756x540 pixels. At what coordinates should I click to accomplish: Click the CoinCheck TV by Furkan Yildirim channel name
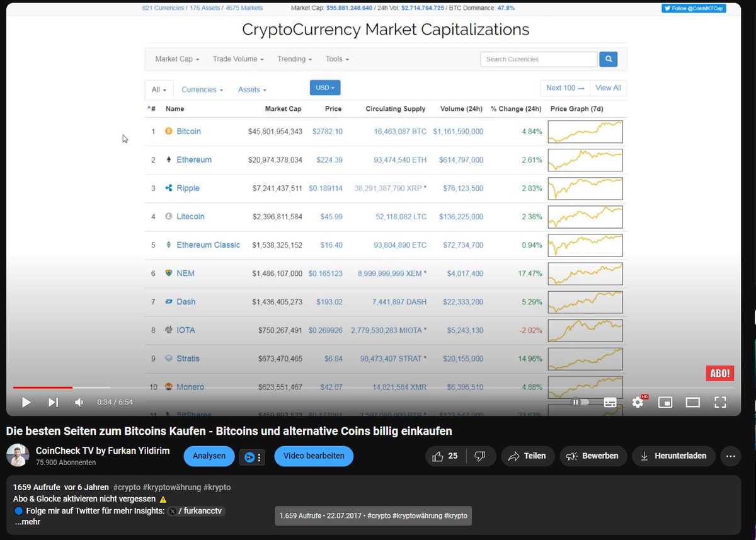pos(103,451)
